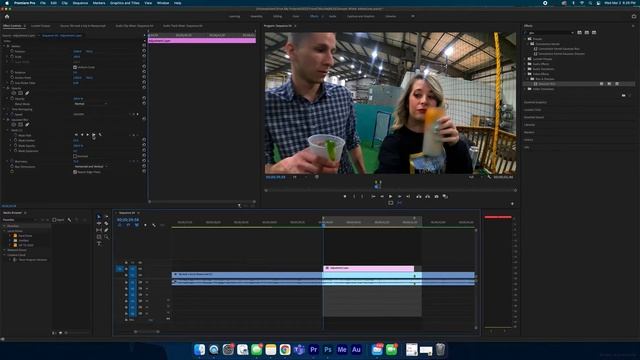Click timeline zoom scroll bar

click(x=147, y=331)
